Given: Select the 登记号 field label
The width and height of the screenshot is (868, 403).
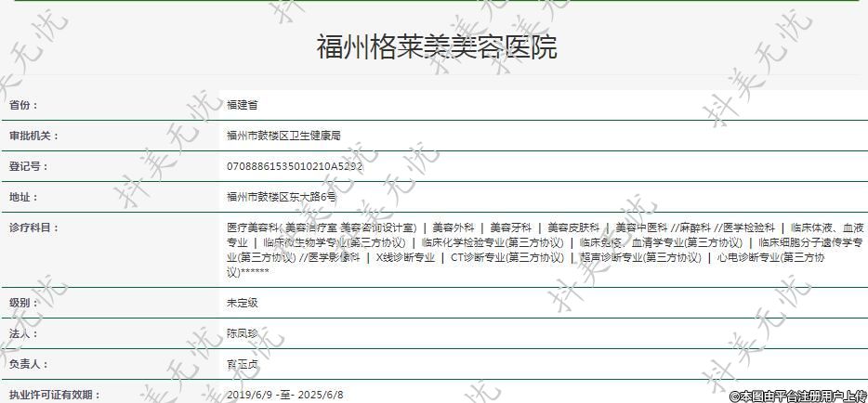Looking at the screenshot, I should click(x=29, y=166).
